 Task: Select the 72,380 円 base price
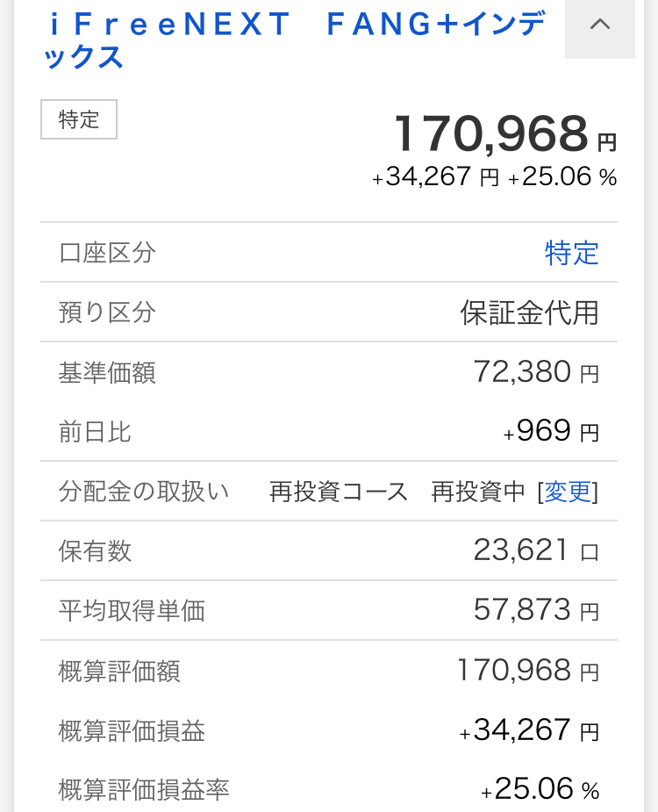[x=536, y=372]
